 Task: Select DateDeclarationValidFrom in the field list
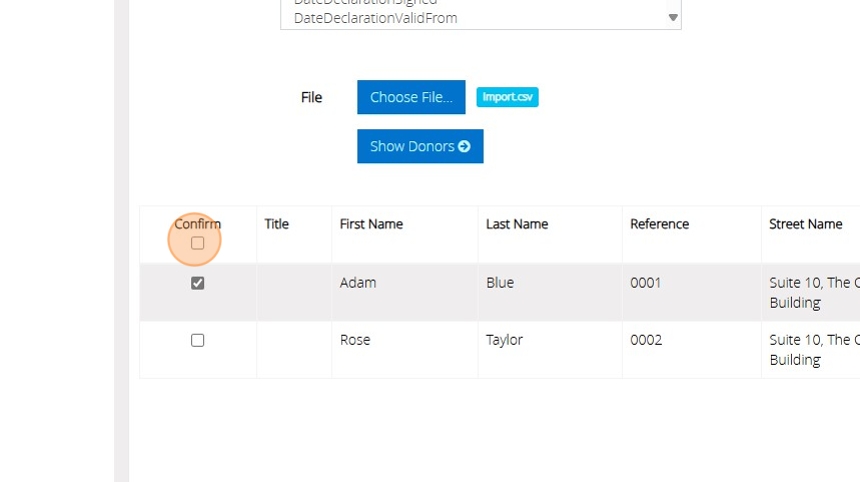click(x=375, y=18)
